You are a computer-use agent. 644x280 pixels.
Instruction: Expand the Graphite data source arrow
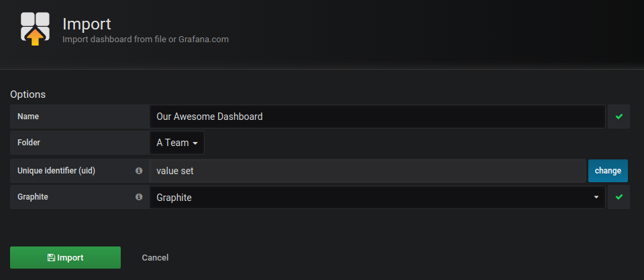[596, 197]
